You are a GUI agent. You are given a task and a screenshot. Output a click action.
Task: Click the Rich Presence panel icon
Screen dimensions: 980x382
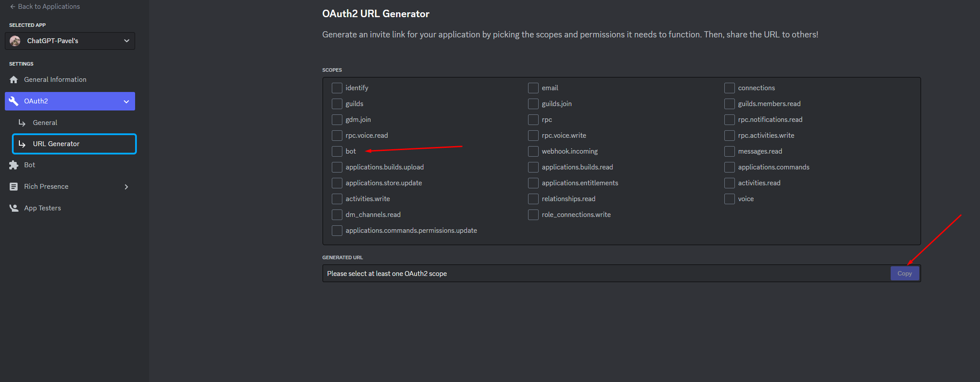point(14,186)
